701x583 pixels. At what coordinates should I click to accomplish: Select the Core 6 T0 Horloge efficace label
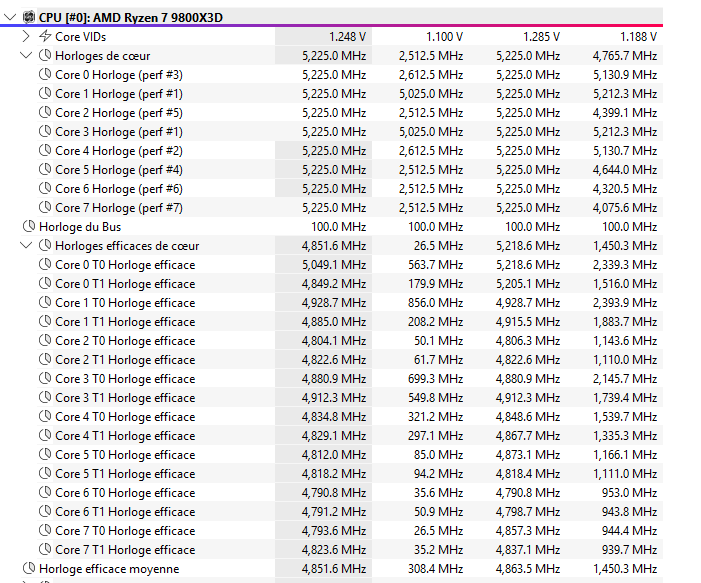125,493
